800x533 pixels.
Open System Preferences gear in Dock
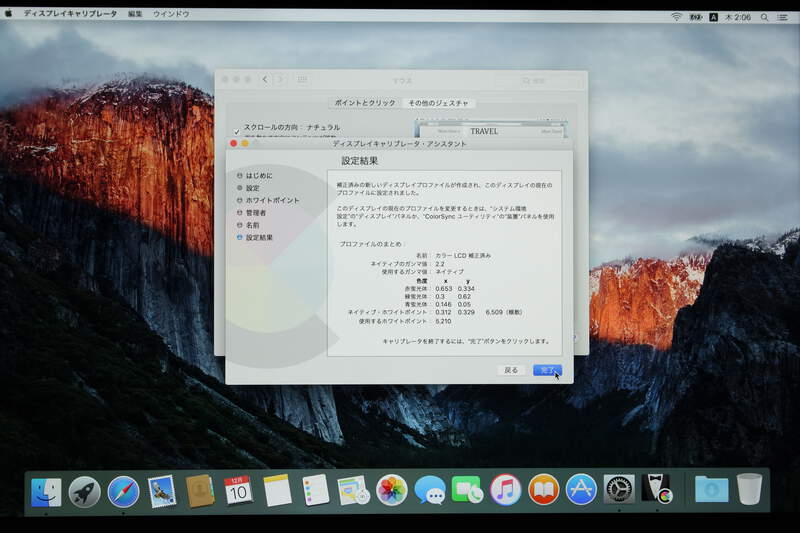click(619, 490)
